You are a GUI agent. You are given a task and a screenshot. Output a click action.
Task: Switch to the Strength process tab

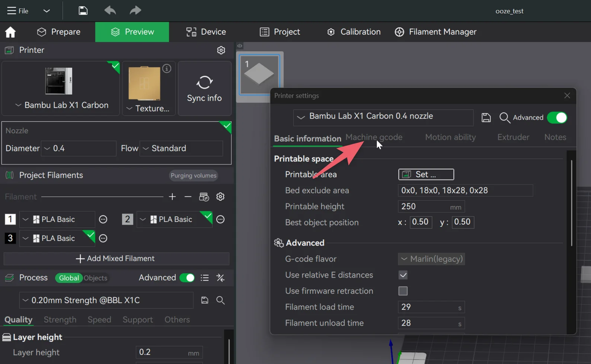pos(60,320)
